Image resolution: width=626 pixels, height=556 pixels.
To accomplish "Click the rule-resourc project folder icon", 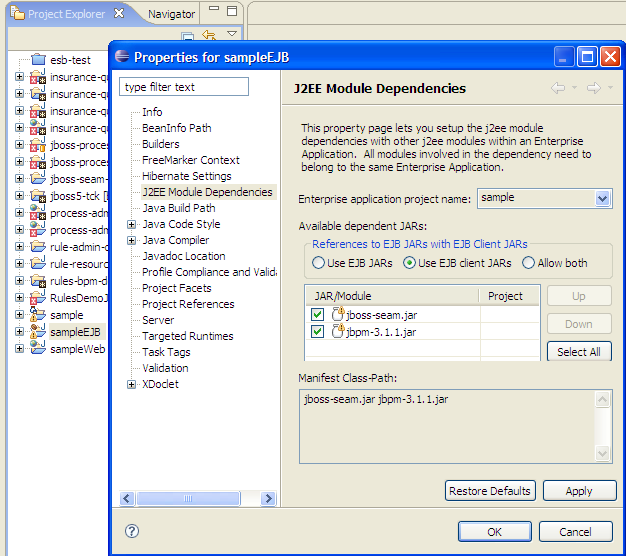I will point(38,263).
